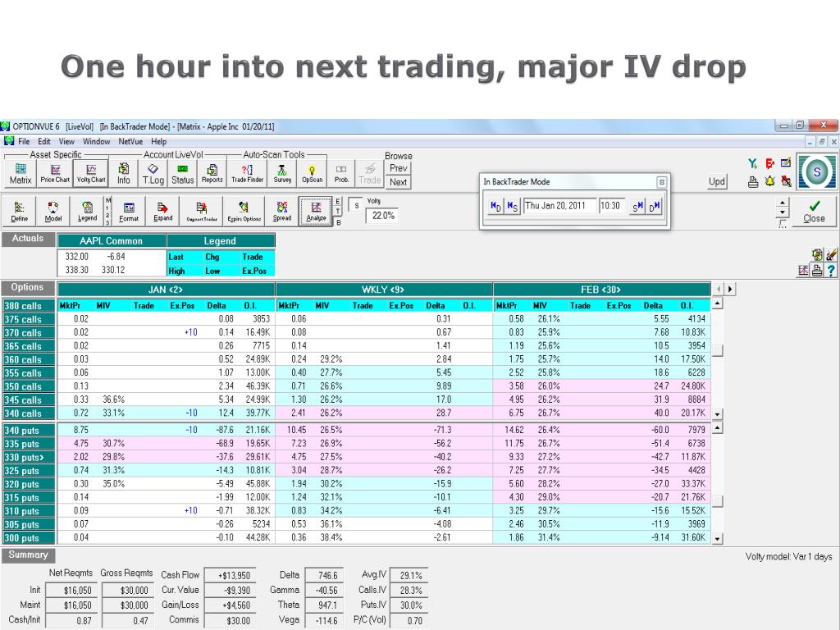Open the Prob. calculator

tap(342, 174)
